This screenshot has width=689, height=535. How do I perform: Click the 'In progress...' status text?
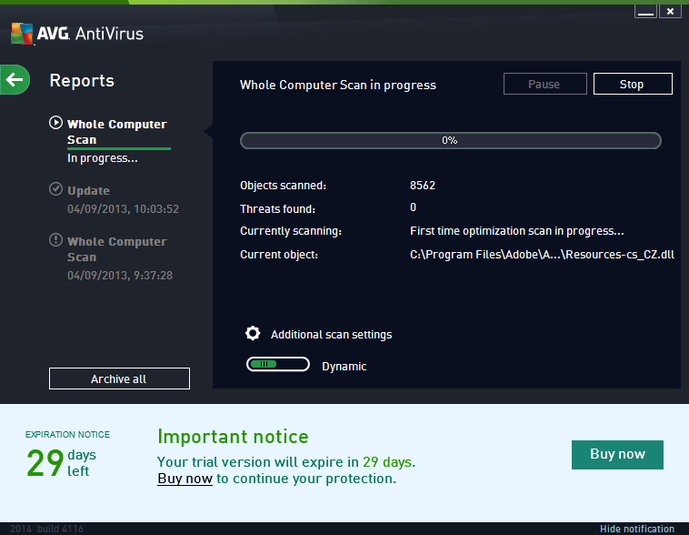[102, 158]
